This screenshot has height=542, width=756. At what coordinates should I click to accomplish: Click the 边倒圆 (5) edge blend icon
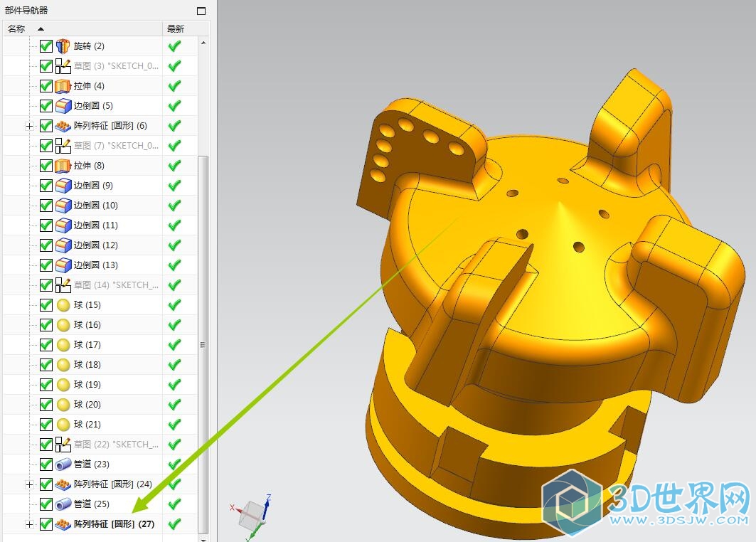point(63,106)
